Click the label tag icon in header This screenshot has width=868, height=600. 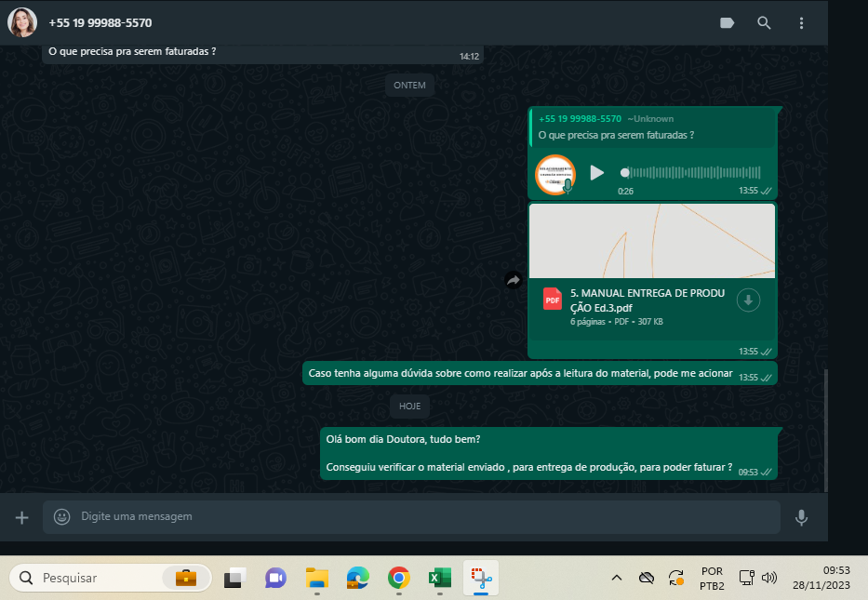coord(728,23)
